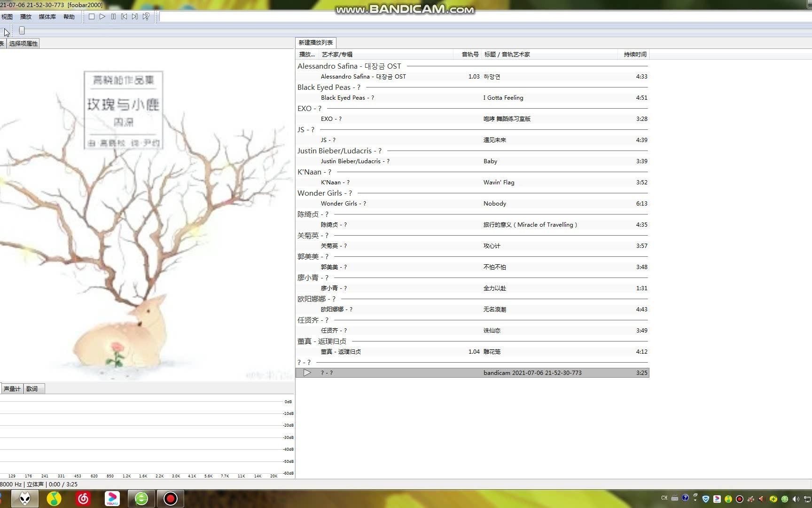Select the 无名浪潮 track
Screen dimensions: 812x508
[x=472, y=309]
